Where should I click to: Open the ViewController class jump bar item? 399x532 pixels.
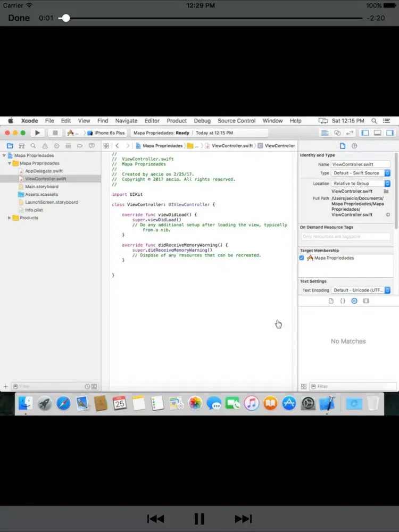(x=276, y=146)
